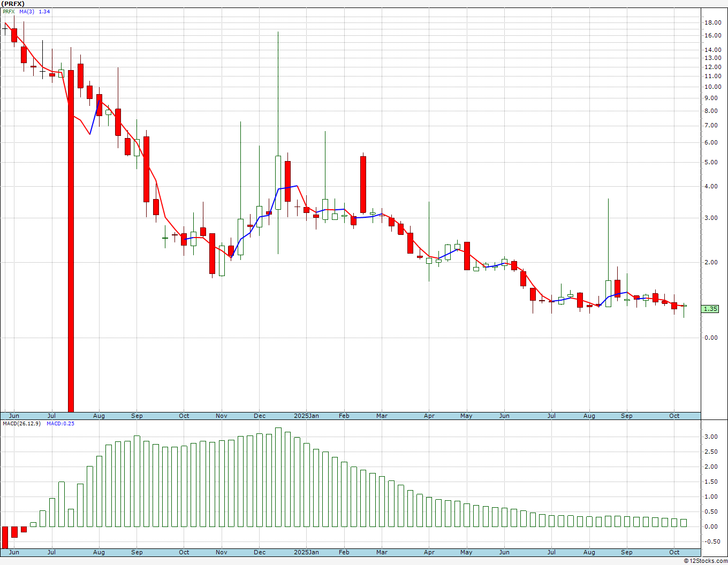Click the 0.00 price scale label
This screenshot has width=728, height=565.
[x=711, y=338]
